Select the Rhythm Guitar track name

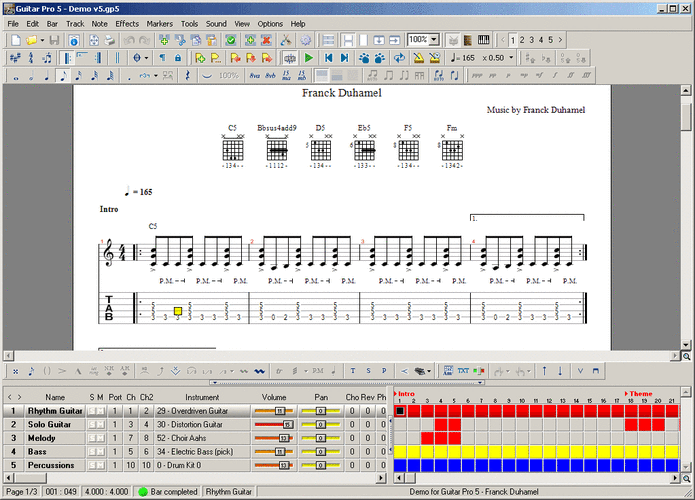coord(55,411)
